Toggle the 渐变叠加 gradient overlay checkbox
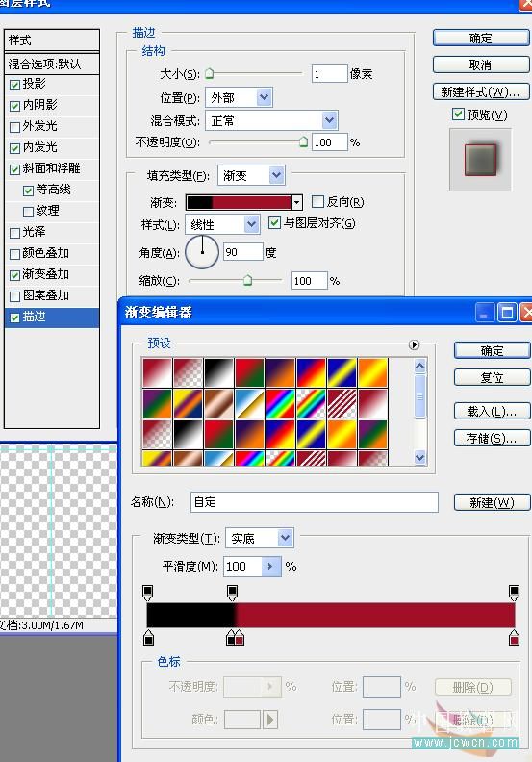This screenshot has height=762, width=532. point(14,275)
